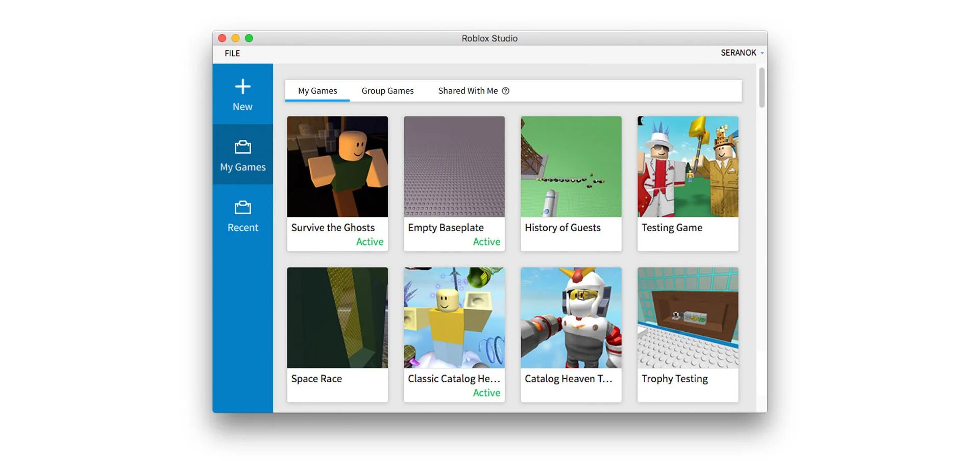Open the Space Race game thumbnail

click(337, 317)
